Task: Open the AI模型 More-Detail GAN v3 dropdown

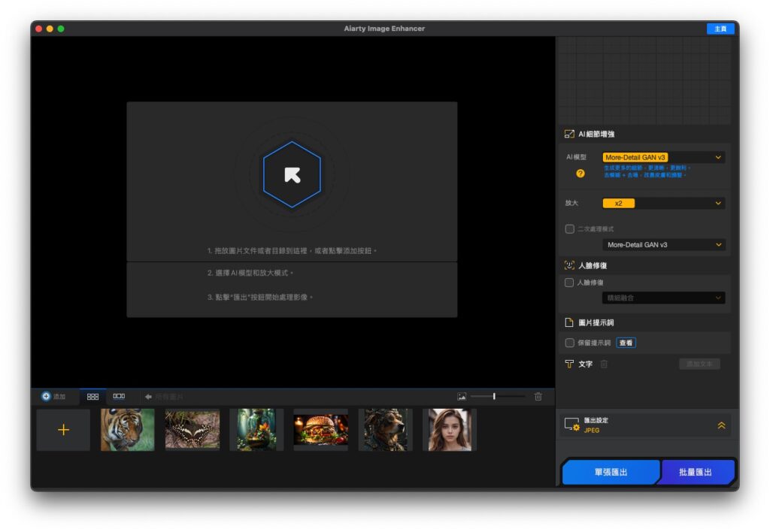Action: [x=663, y=158]
